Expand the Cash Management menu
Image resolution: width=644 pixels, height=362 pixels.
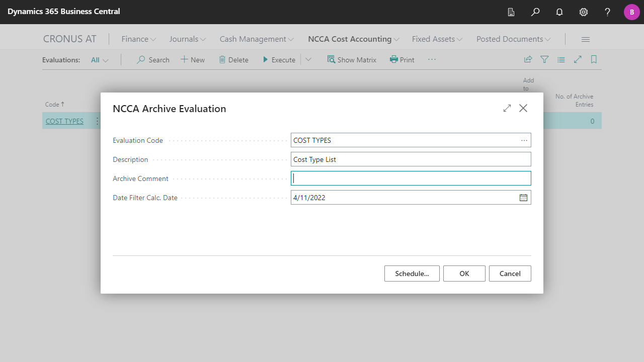257,39
